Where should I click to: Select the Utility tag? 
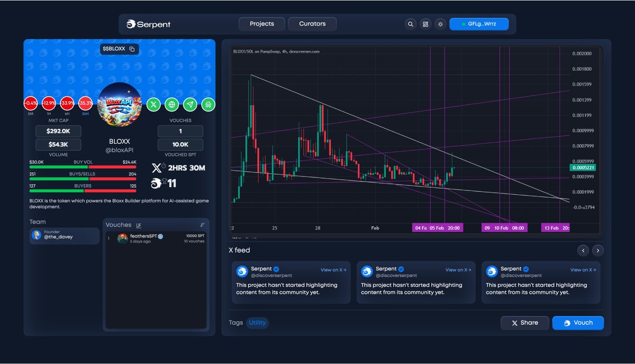257,323
